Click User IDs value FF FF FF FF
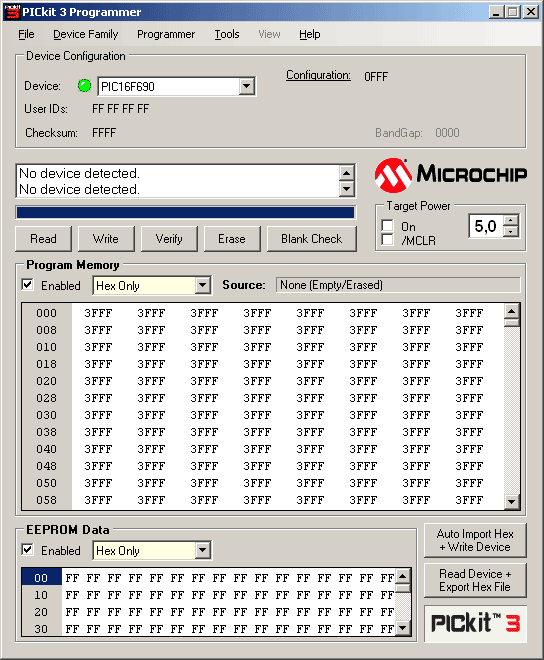The width and height of the screenshot is (544, 660). [120, 109]
